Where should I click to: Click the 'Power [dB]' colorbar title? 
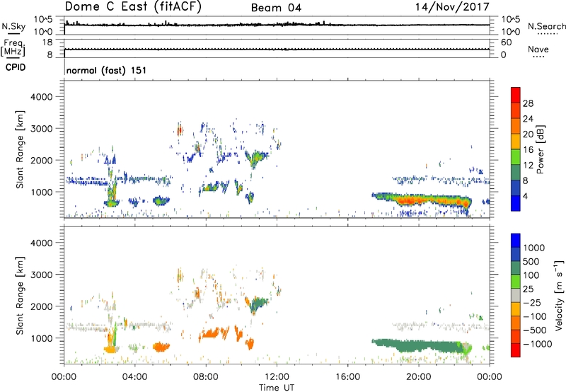[x=540, y=149]
